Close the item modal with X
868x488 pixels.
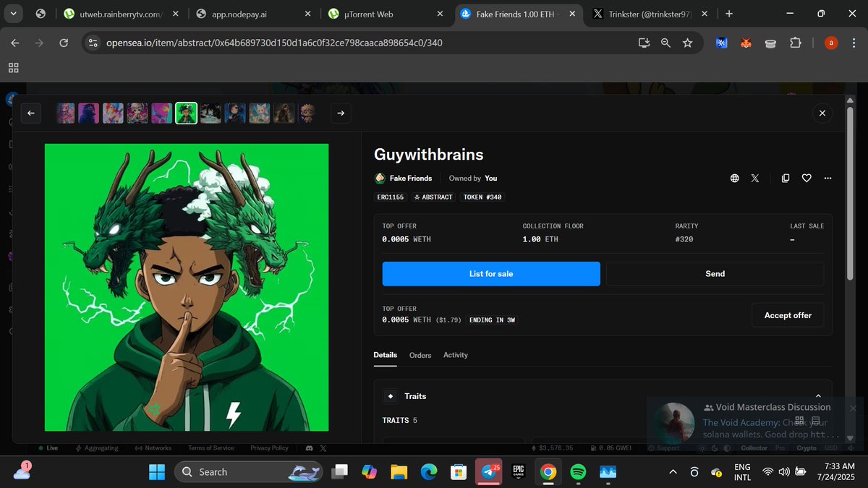[822, 113]
